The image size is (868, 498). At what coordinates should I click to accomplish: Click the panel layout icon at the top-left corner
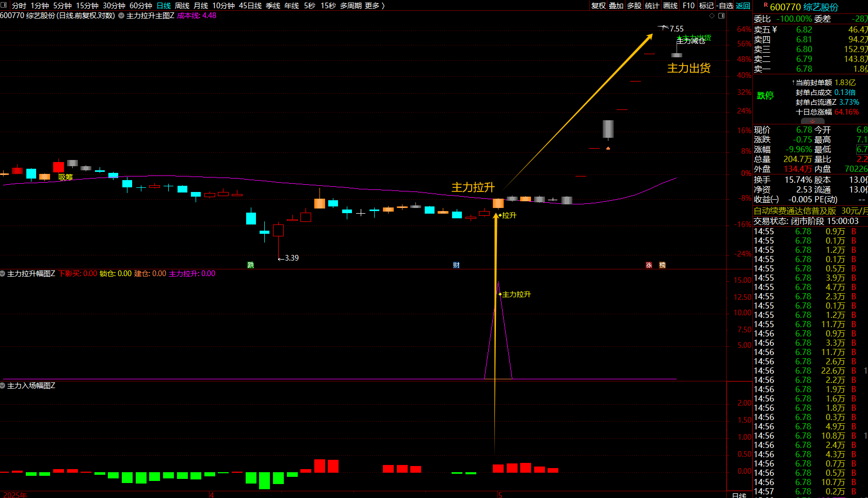pos(4,5)
